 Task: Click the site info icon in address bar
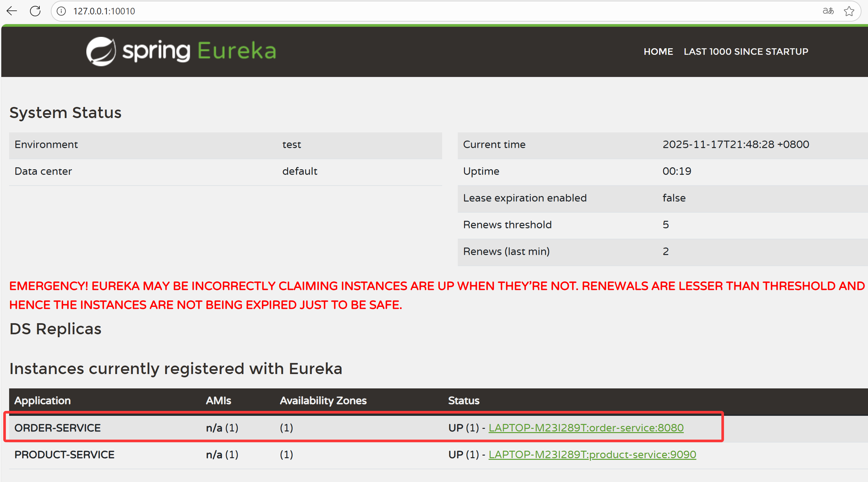(61, 11)
